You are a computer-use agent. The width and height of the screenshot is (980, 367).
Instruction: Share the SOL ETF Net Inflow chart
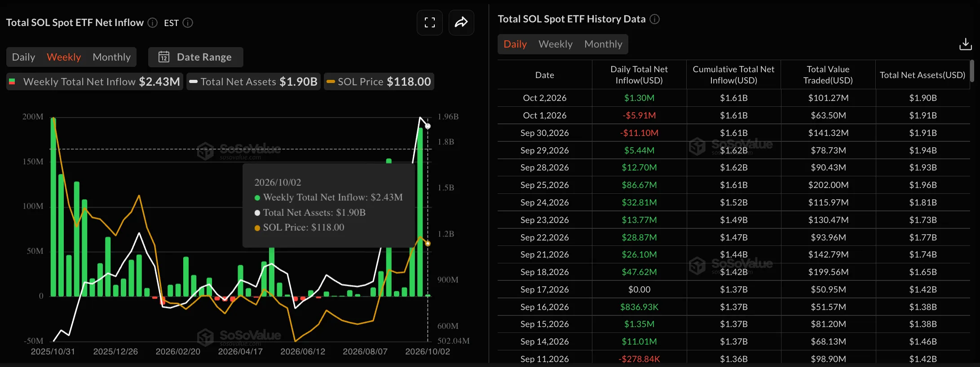pos(461,22)
